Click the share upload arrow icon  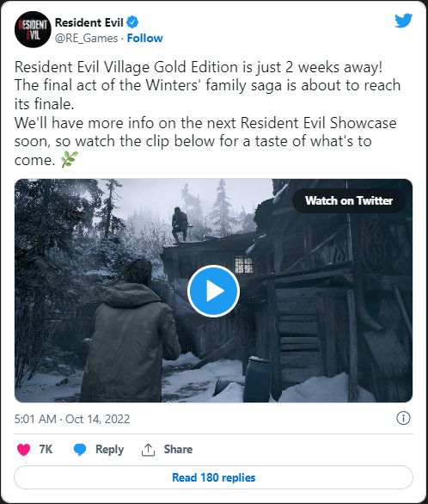click(x=148, y=450)
